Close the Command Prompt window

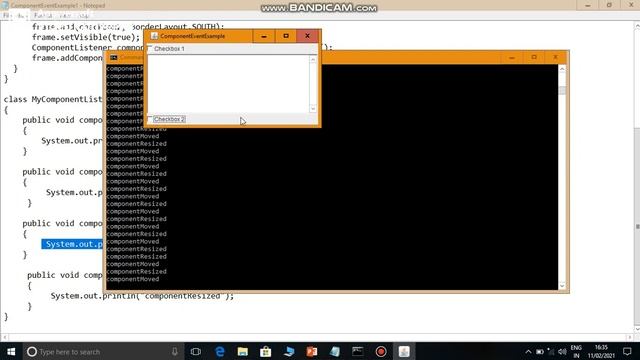pos(556,58)
